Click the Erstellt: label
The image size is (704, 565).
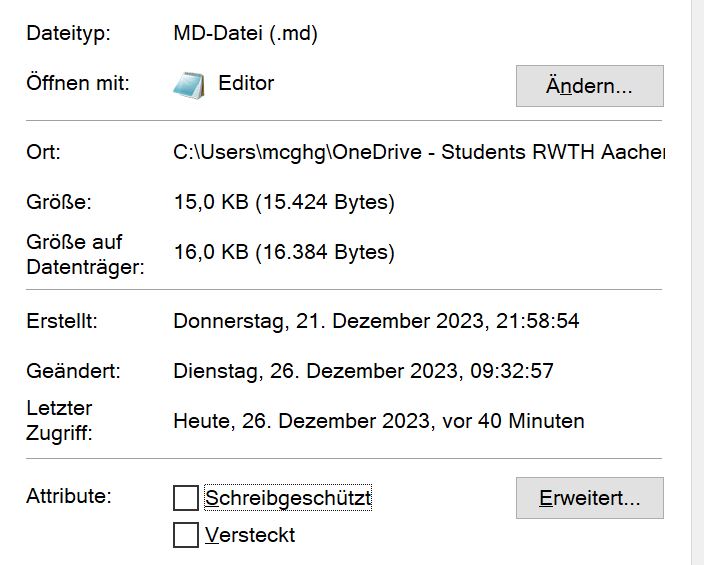click(x=62, y=322)
